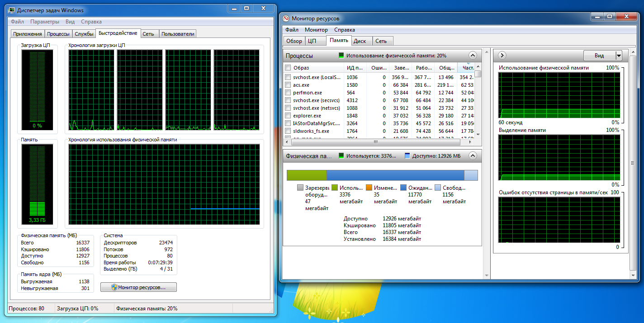This screenshot has height=323, width=644.
Task: Open the Вид dropdown arrow
Action: tap(619, 56)
